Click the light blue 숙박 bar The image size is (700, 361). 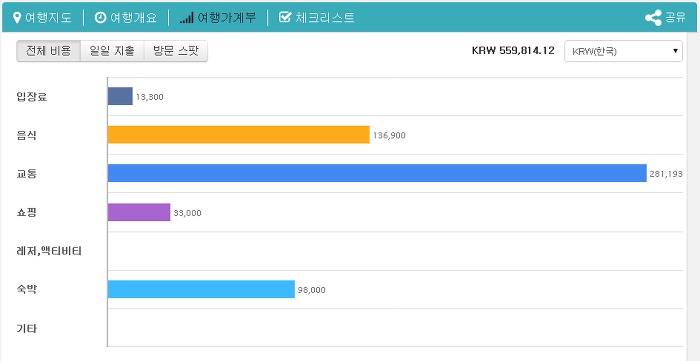(201, 289)
